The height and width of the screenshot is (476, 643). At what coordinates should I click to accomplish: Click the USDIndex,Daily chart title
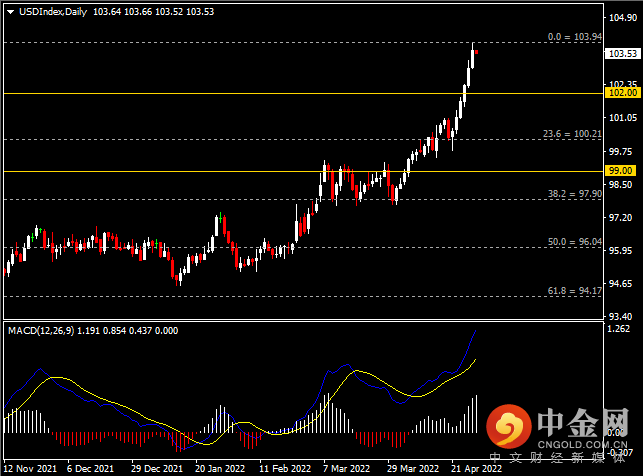tap(53, 12)
